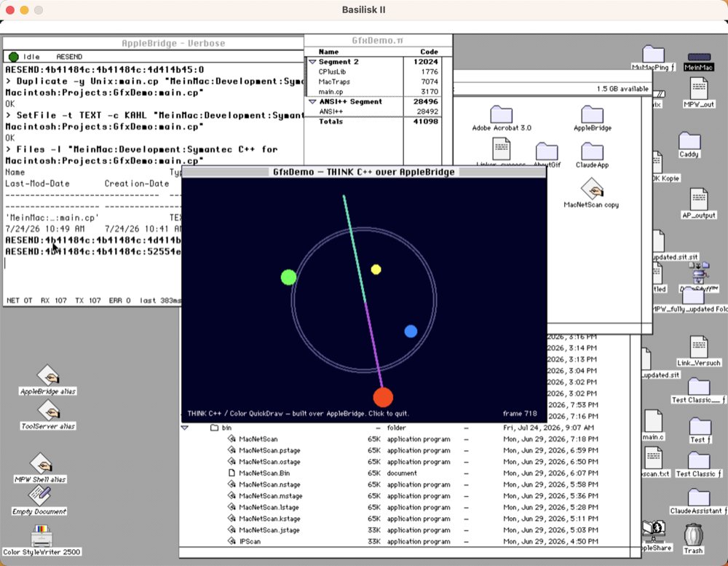Click the green ball in GfxDemo
728x566 pixels.
[x=289, y=278]
